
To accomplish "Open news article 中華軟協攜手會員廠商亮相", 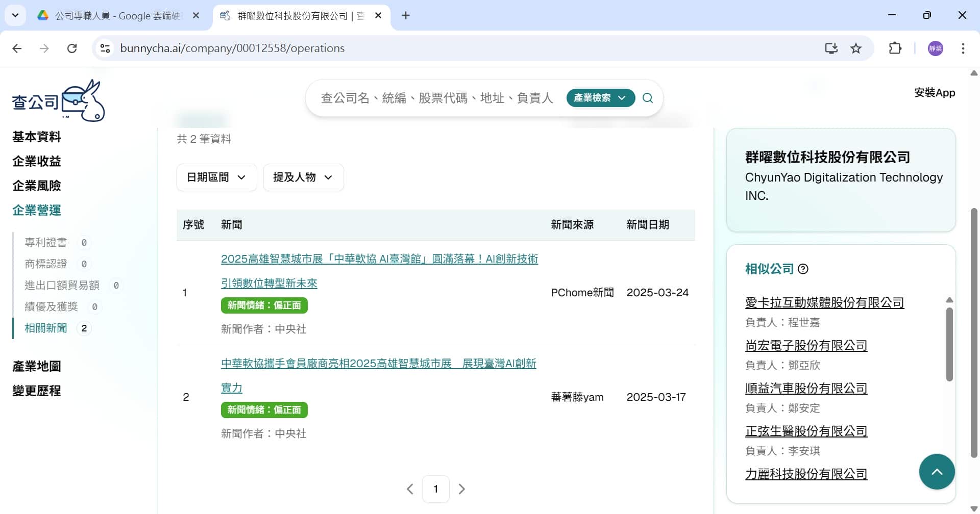I will 378,364.
